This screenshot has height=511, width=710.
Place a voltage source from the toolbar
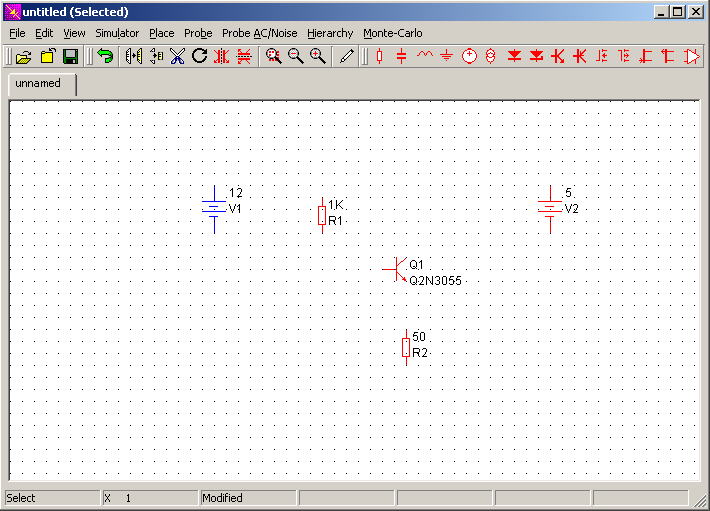(x=469, y=57)
